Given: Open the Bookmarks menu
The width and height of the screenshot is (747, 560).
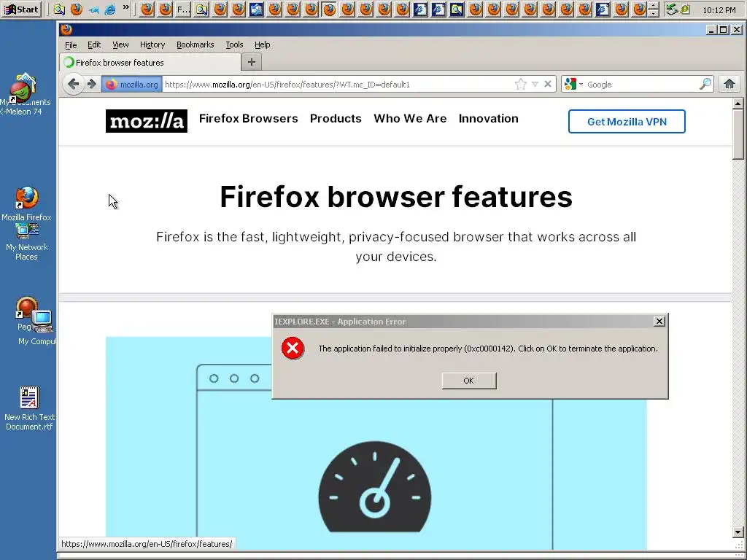Looking at the screenshot, I should 195,44.
